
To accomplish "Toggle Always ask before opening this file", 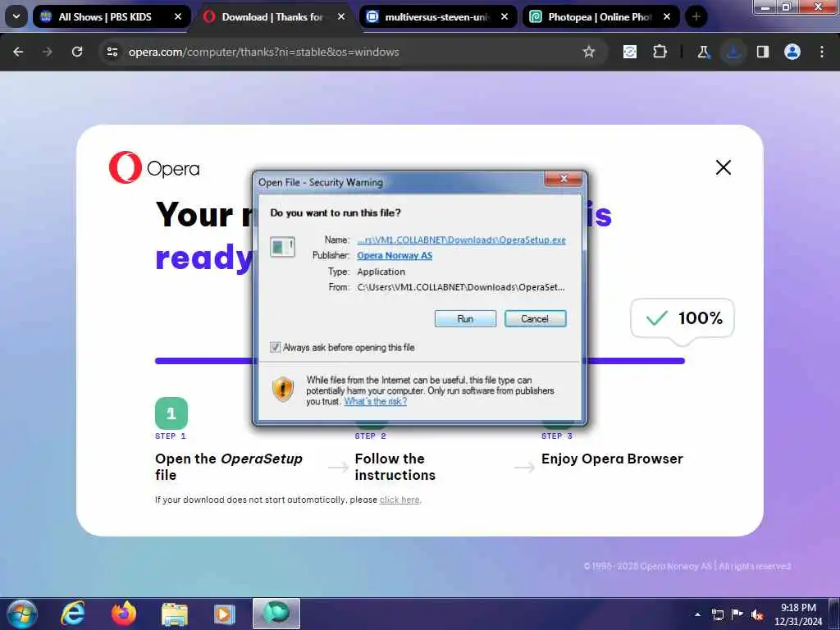I will pos(275,347).
